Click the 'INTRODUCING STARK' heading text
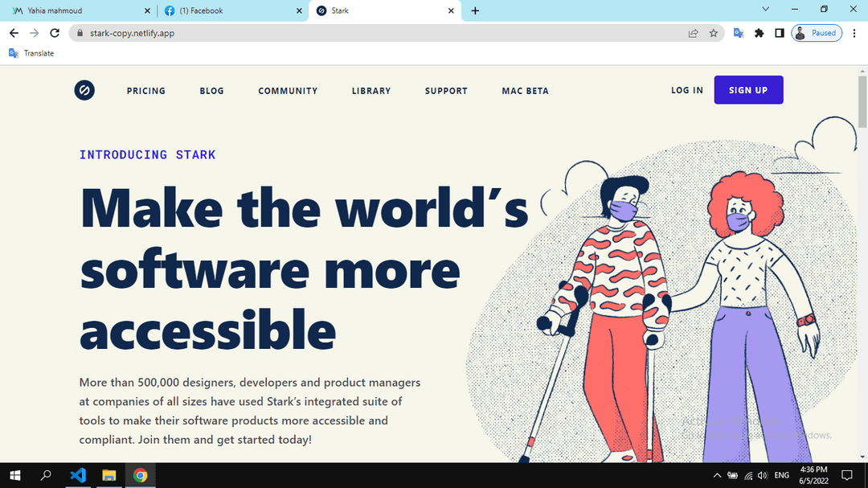 pos(147,155)
